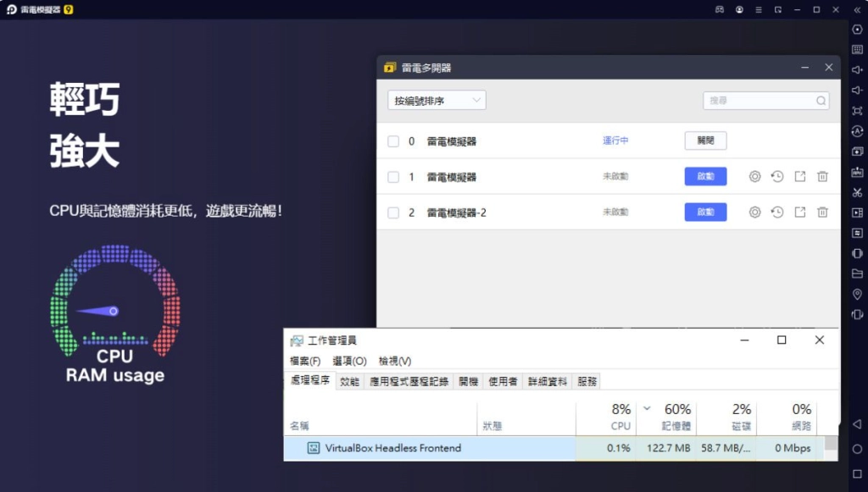
Task: Open shared folder icon in sidebar
Action: [x=857, y=274]
